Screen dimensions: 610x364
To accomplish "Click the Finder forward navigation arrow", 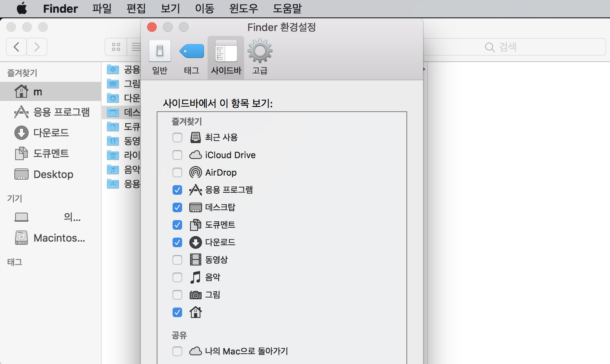I will coord(37,47).
